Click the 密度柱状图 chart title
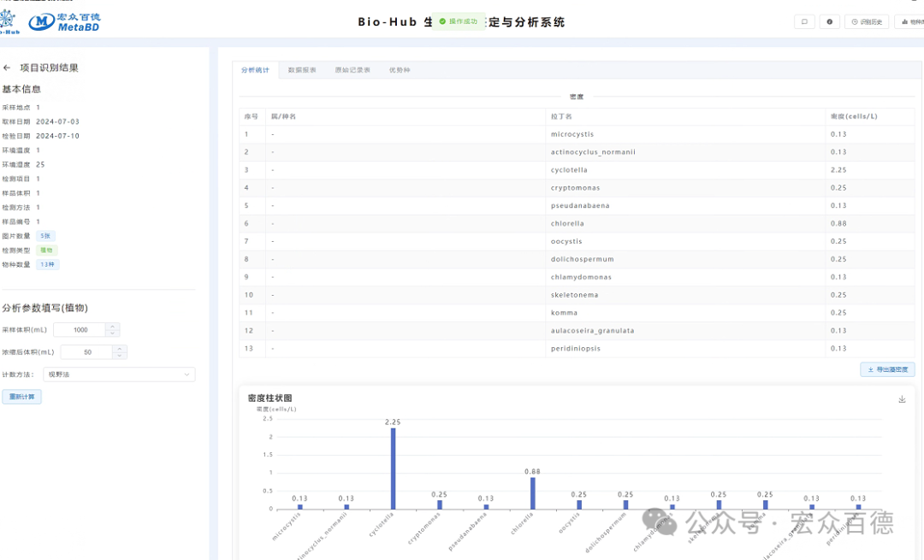Screen dimensions: 924x560 [x=269, y=398]
